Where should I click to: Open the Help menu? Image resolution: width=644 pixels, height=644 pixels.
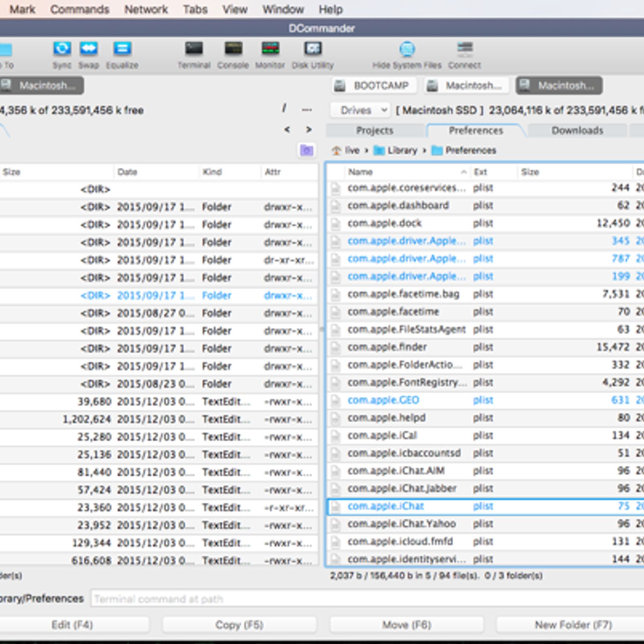click(x=331, y=9)
